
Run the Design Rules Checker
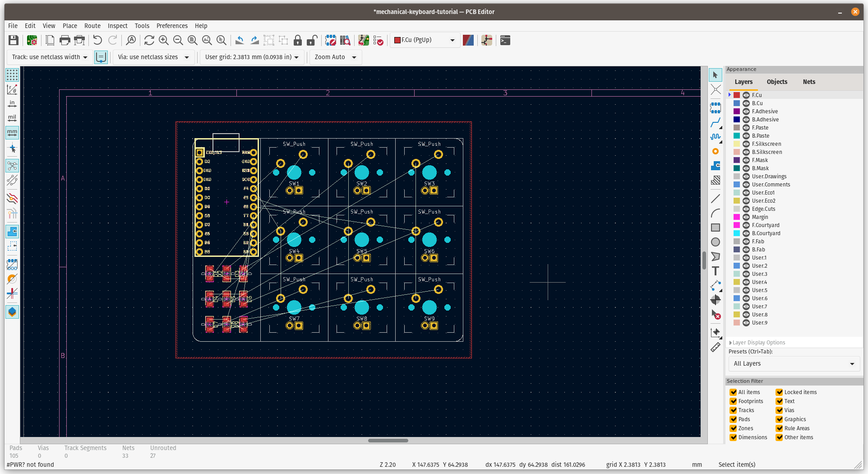[379, 40]
